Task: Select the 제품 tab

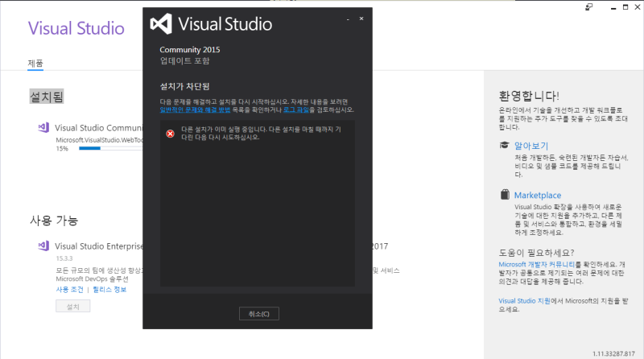Action: [35, 64]
